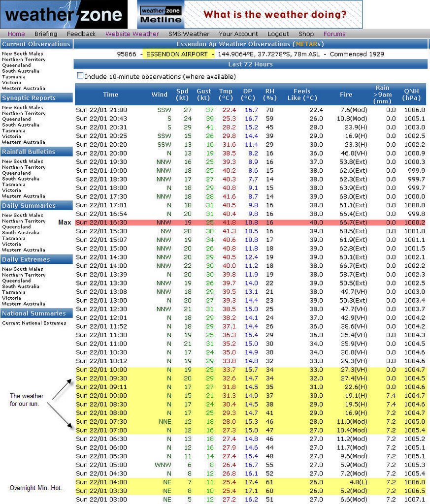Image resolution: width=430 pixels, height=504 pixels.
Task: Click the Gust (kt) column header
Action: (x=203, y=94)
